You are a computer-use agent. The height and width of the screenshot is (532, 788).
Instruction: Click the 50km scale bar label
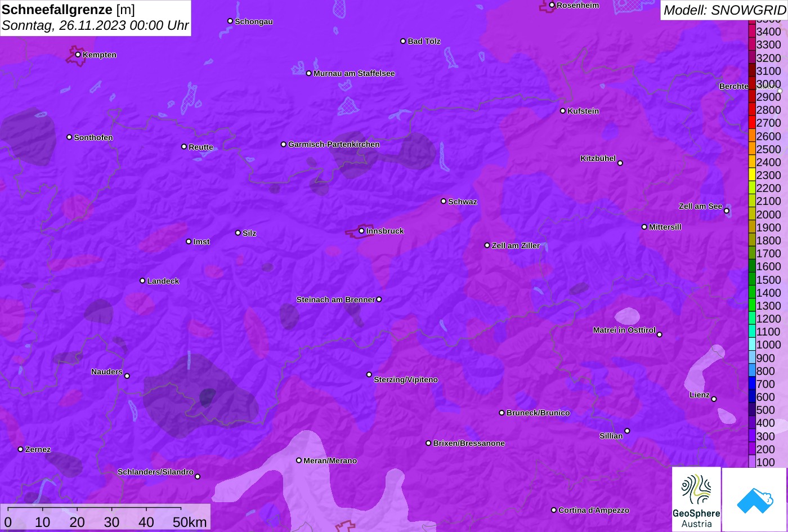[190, 522]
